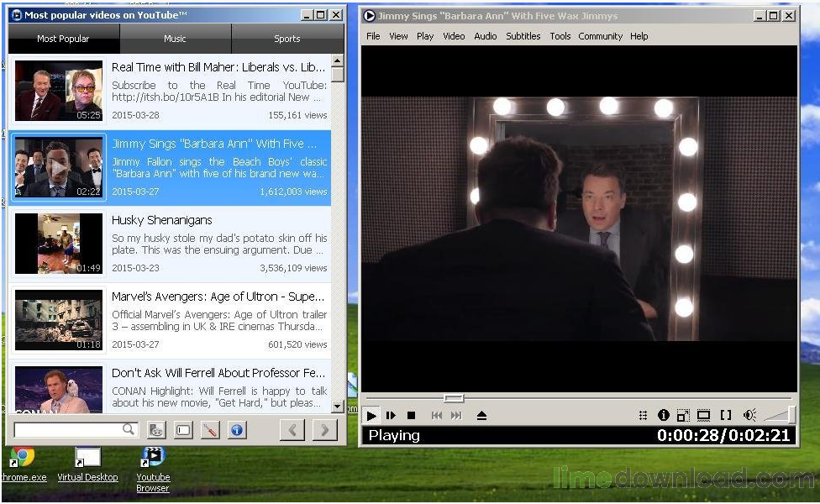The height and width of the screenshot is (504, 820).
Task: Toggle fullscreen with the brackets icon
Action: [725, 415]
